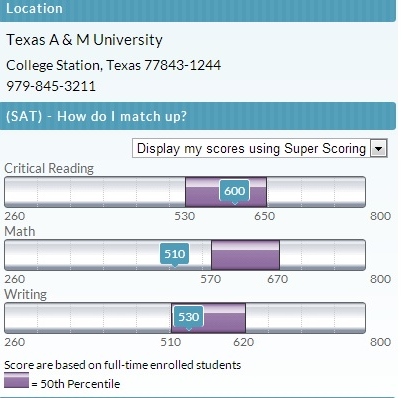
Task: Select the Display my scores using Super Scoring box
Action: [260, 148]
